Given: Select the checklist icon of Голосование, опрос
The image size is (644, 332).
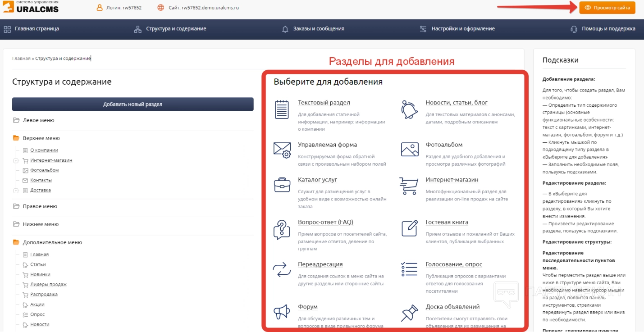Looking at the screenshot, I should [409, 269].
